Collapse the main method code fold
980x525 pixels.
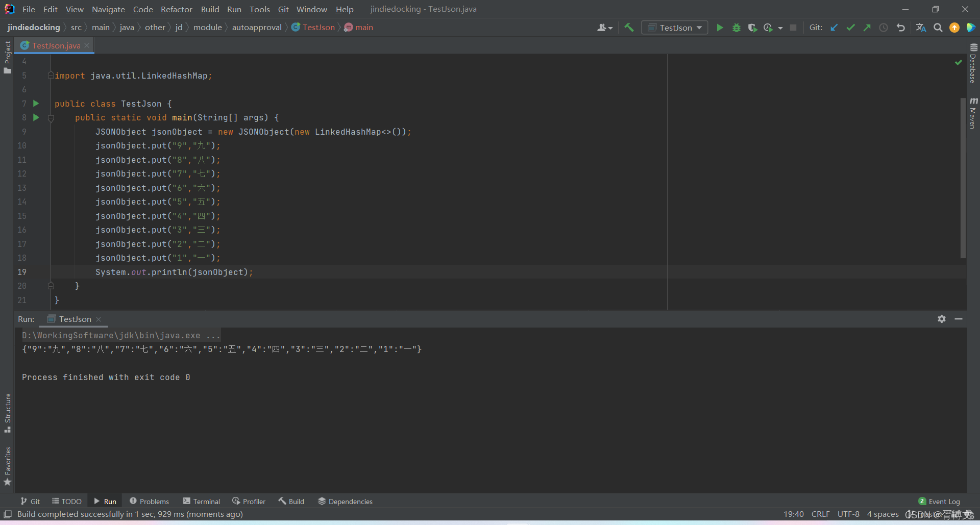[x=51, y=118]
